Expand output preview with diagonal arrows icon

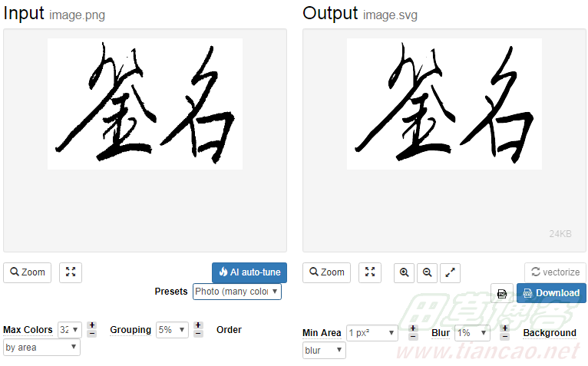pyautogui.click(x=450, y=272)
